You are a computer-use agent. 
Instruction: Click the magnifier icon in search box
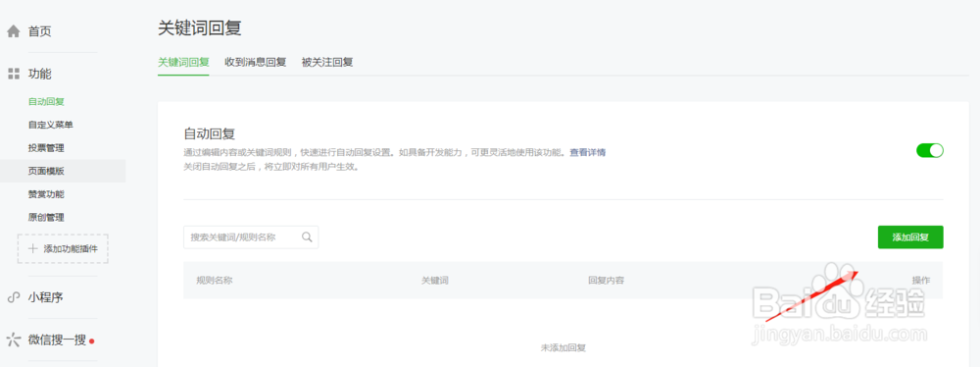click(307, 237)
